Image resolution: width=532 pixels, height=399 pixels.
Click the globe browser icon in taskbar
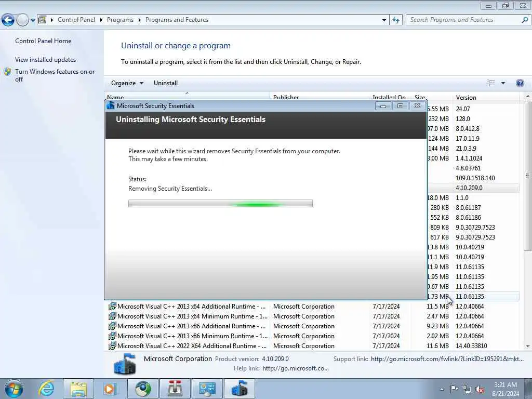[x=143, y=389]
